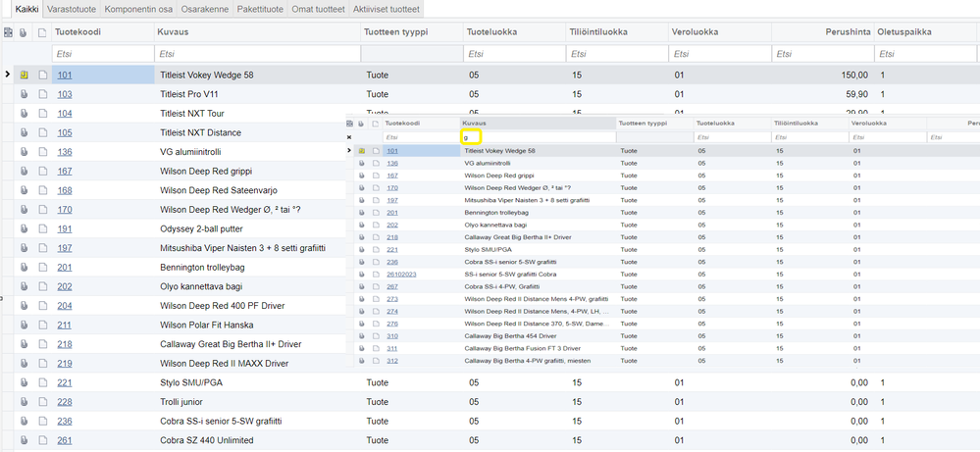Open product link 136
980x452 pixels.
65,152
